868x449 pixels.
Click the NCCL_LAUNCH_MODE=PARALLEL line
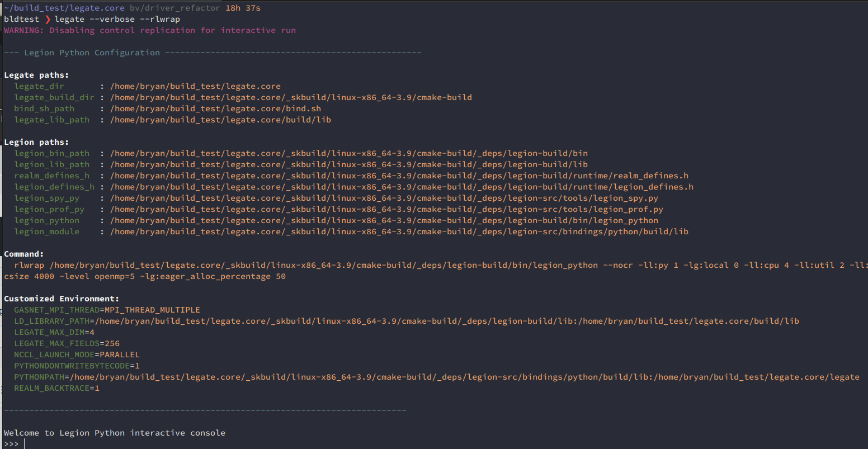tap(77, 355)
